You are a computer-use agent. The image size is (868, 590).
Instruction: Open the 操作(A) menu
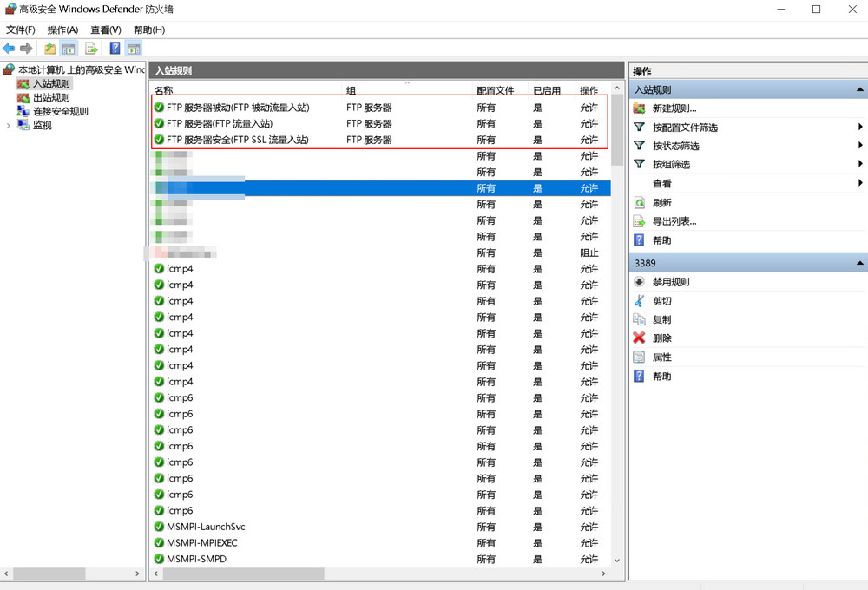coord(63,29)
